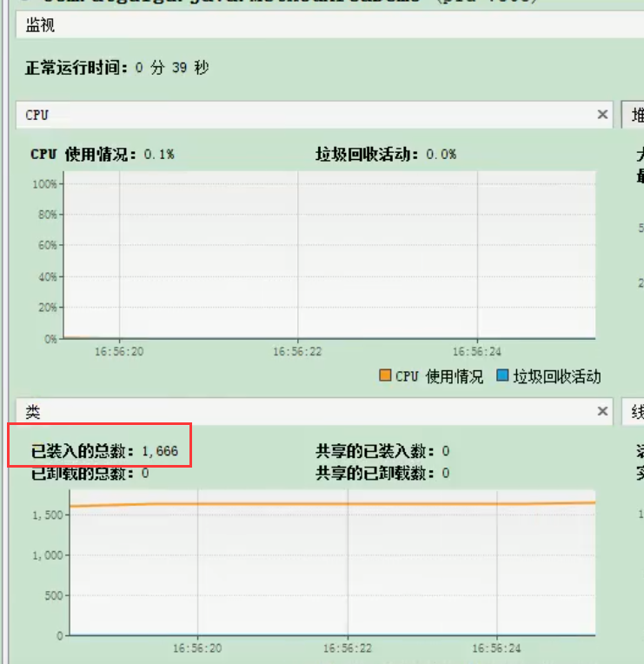The height and width of the screenshot is (664, 644).
Task: Click the CPU 使用情况 0.1% reading
Action: click(x=159, y=154)
